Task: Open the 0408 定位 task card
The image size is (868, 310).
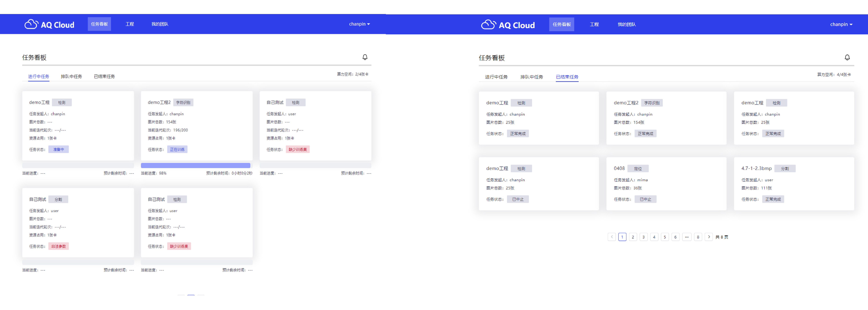Action: (666, 183)
